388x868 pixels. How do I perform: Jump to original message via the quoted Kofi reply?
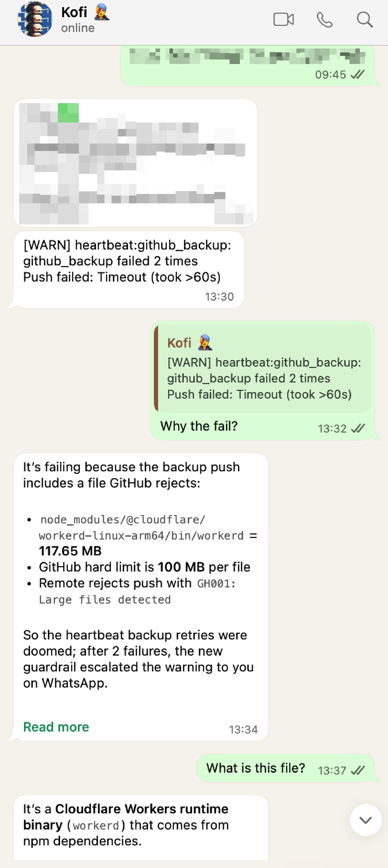coord(263,369)
